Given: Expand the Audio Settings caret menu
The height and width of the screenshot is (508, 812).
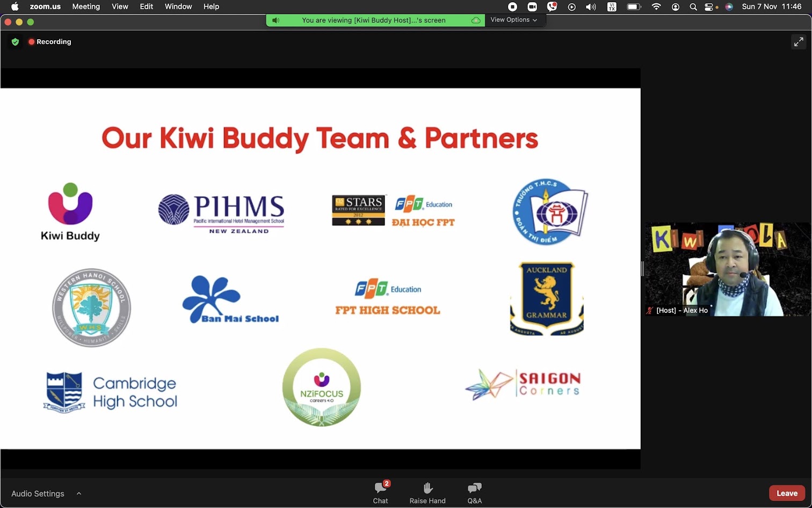Looking at the screenshot, I should (x=79, y=493).
